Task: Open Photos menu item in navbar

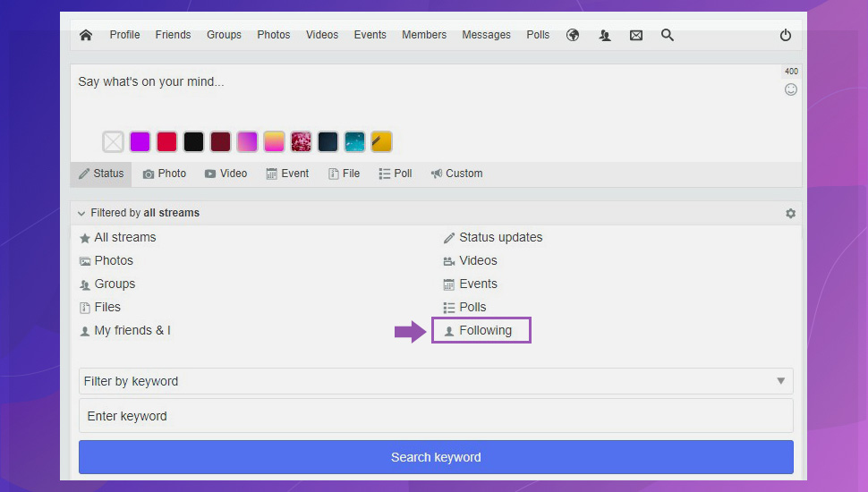Action: [x=274, y=35]
